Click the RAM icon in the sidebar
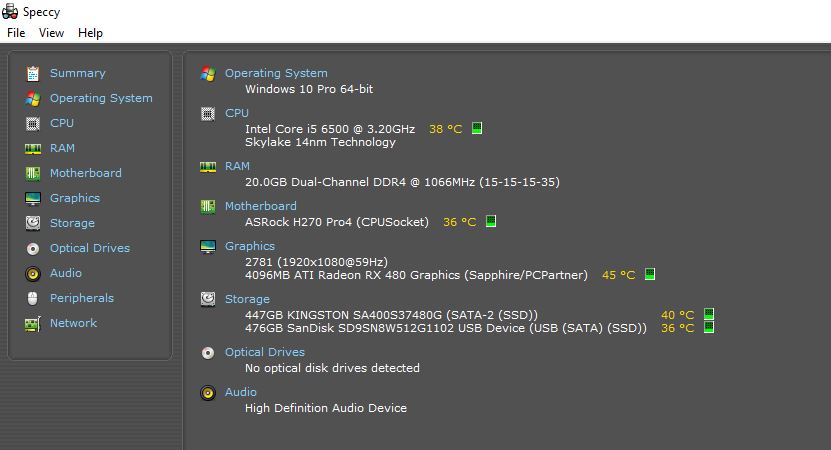The width and height of the screenshot is (831, 450). pos(33,148)
